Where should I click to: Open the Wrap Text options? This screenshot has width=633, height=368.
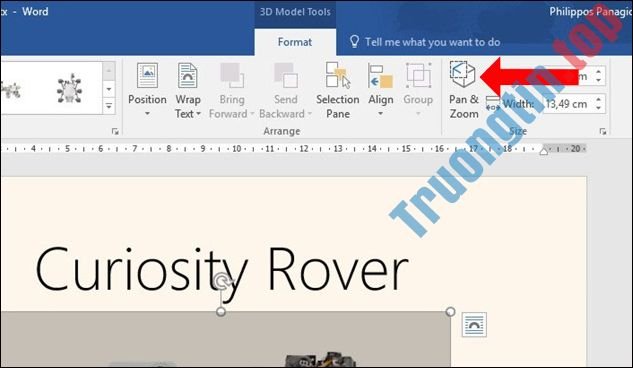[x=188, y=90]
